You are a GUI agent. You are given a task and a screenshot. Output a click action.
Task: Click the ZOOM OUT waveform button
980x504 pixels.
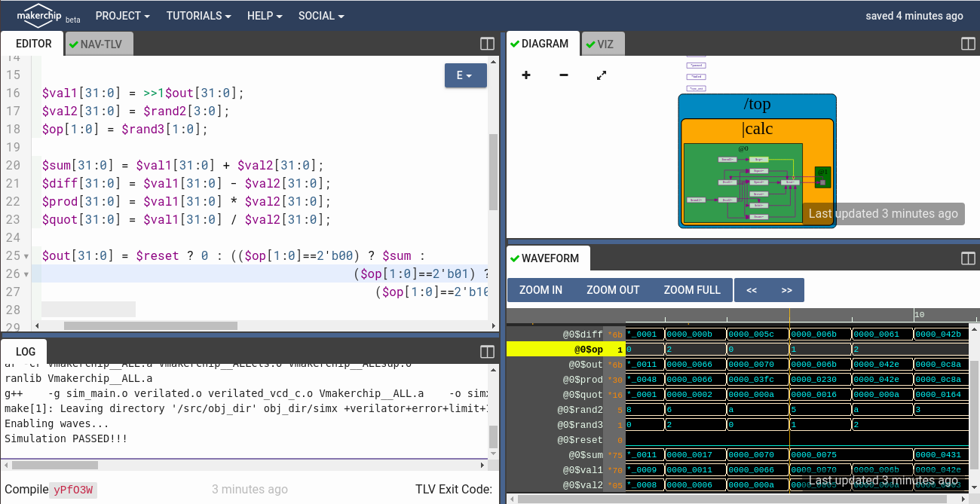(x=613, y=290)
